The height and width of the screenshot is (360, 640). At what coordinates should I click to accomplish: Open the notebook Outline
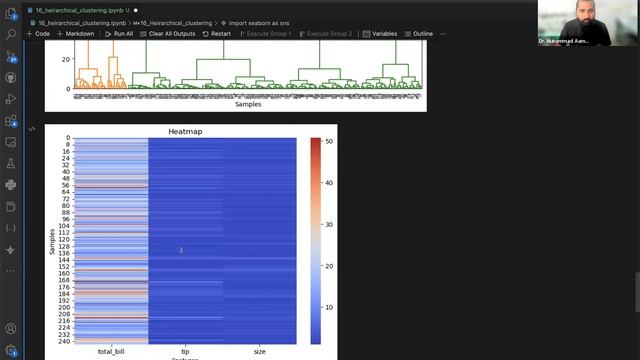point(419,34)
